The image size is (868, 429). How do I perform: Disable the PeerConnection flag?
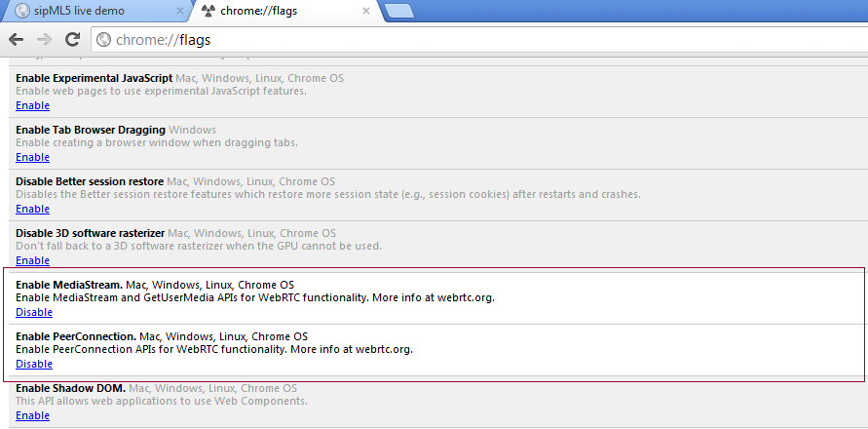click(34, 364)
